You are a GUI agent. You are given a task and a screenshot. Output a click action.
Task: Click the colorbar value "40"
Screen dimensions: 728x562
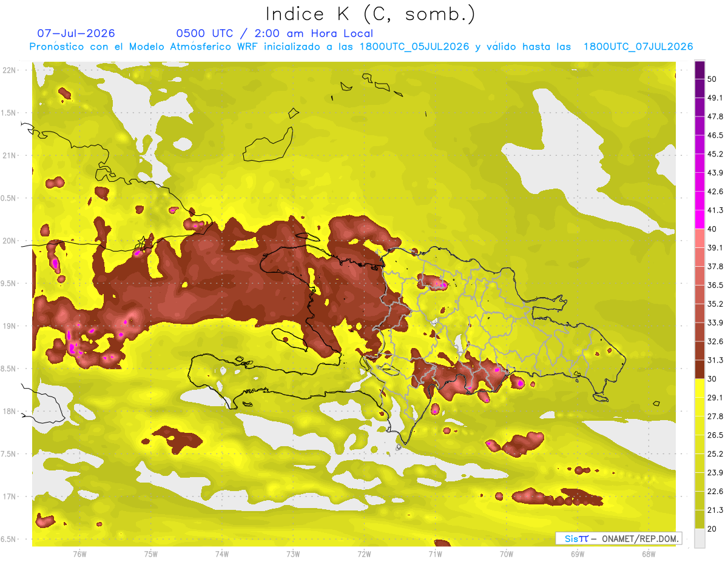coord(712,229)
